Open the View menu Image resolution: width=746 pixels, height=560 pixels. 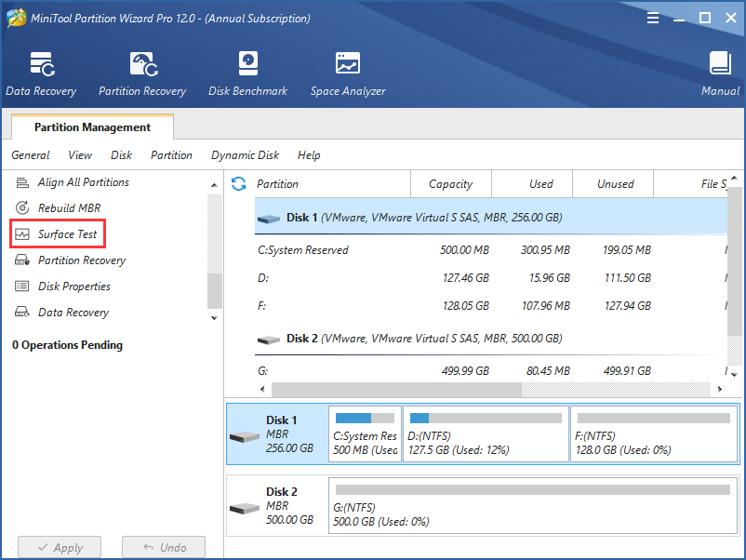click(80, 155)
